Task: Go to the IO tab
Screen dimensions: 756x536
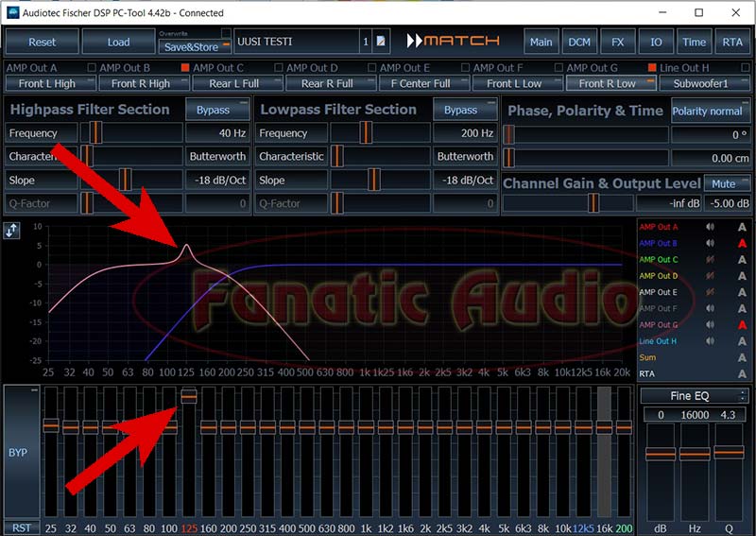Action: (x=656, y=42)
